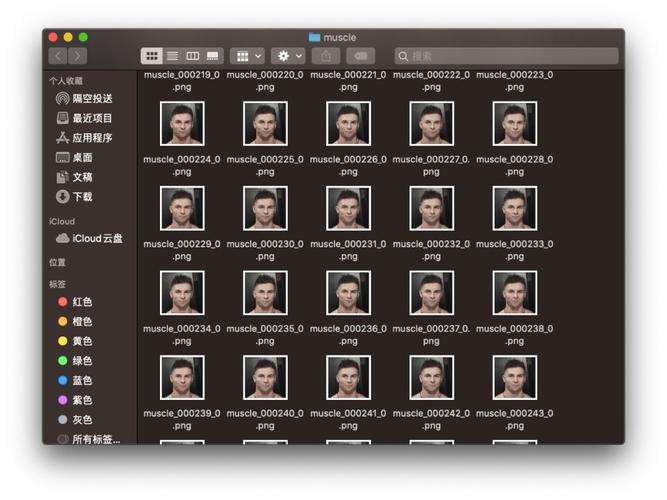Click the muscle folder icon in title bar
The image size is (667, 500).
314,37
